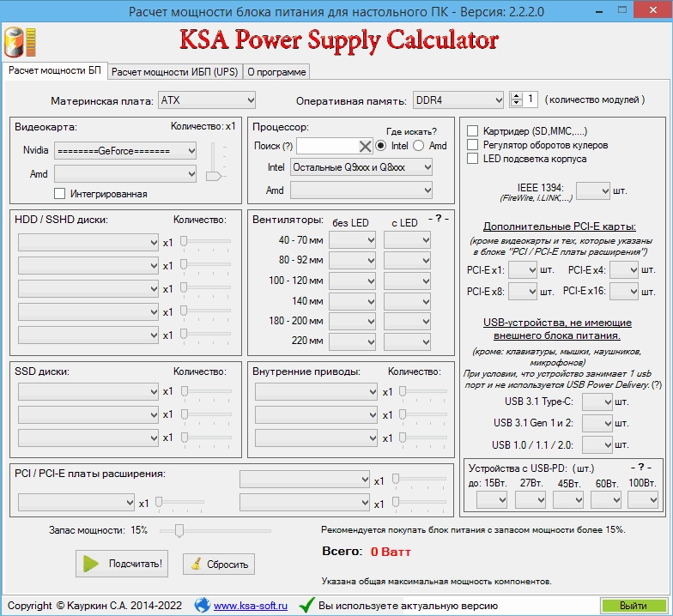Click the green play arrow on Подсчитать

91,564
